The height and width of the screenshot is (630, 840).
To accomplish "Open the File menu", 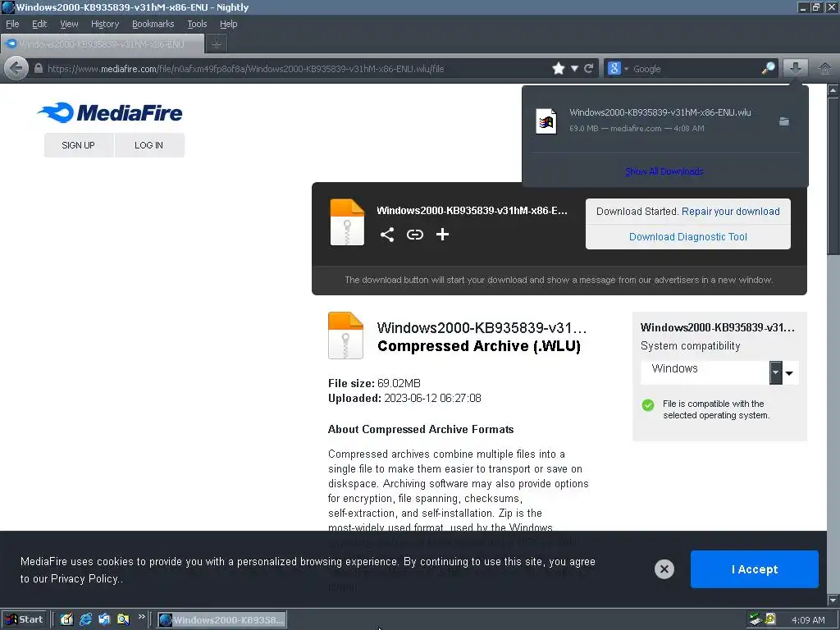I will click(12, 24).
